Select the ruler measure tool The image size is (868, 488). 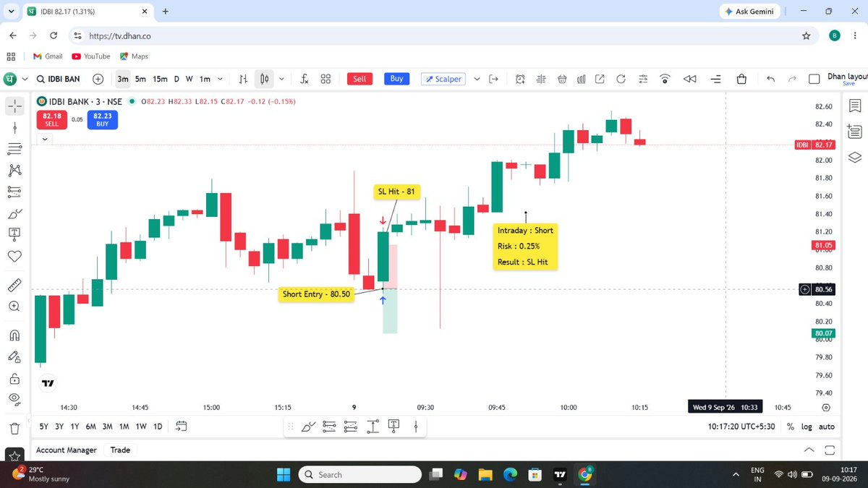click(14, 285)
